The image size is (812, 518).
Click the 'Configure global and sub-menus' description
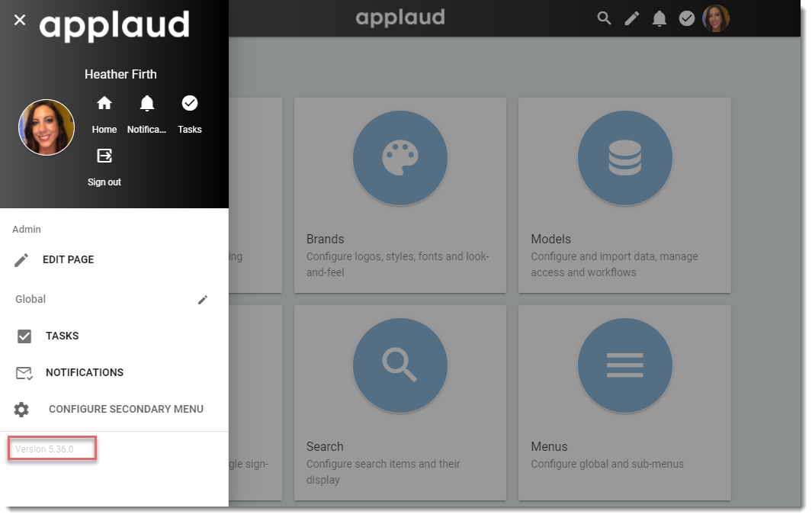(607, 464)
